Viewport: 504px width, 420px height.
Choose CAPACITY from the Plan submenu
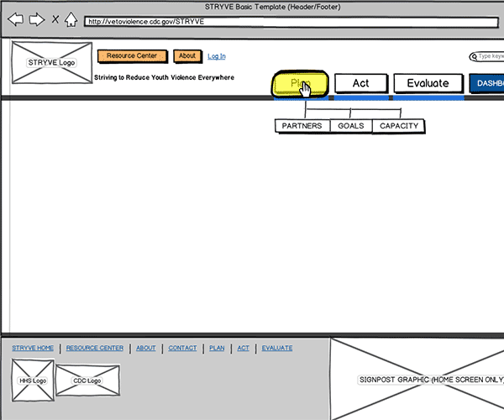(398, 126)
